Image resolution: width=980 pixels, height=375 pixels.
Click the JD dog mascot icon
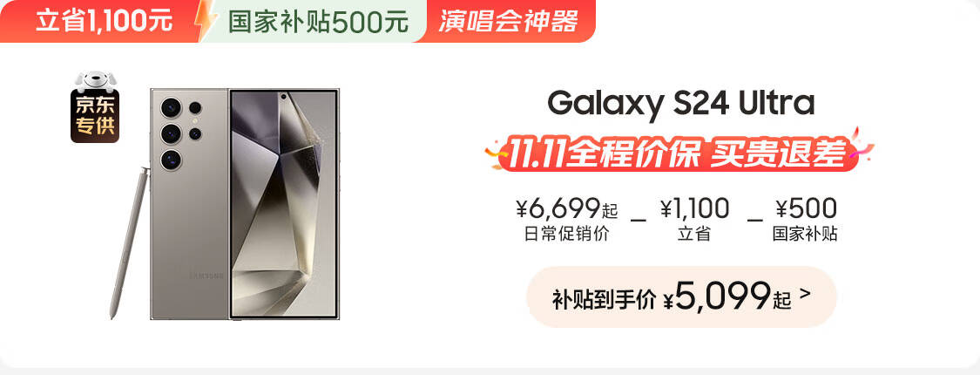click(x=95, y=81)
